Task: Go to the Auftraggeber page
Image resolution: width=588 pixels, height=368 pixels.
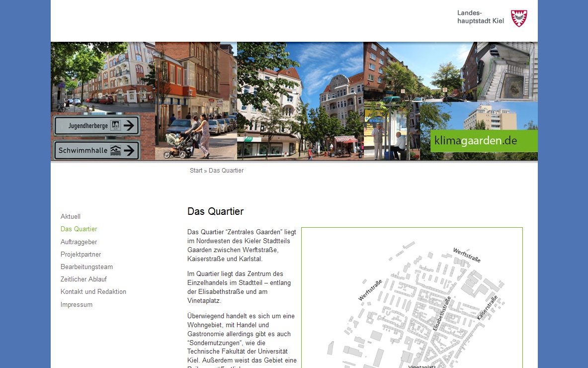Action: 79,242
